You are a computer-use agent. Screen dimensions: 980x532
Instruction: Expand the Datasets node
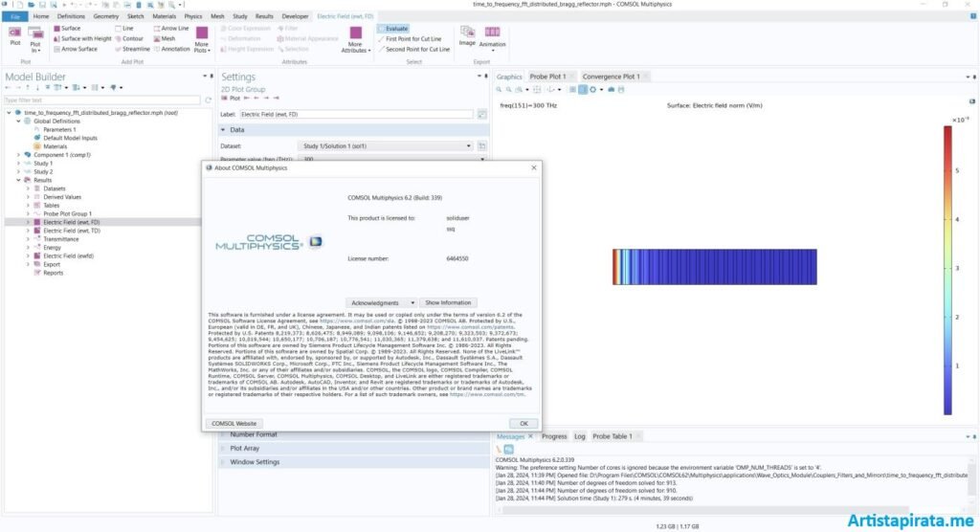[28, 188]
